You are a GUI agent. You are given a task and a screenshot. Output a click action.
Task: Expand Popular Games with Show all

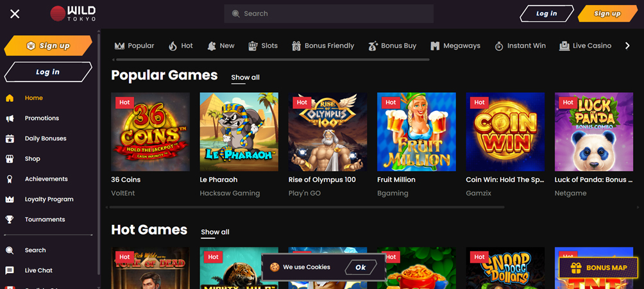[x=245, y=78]
